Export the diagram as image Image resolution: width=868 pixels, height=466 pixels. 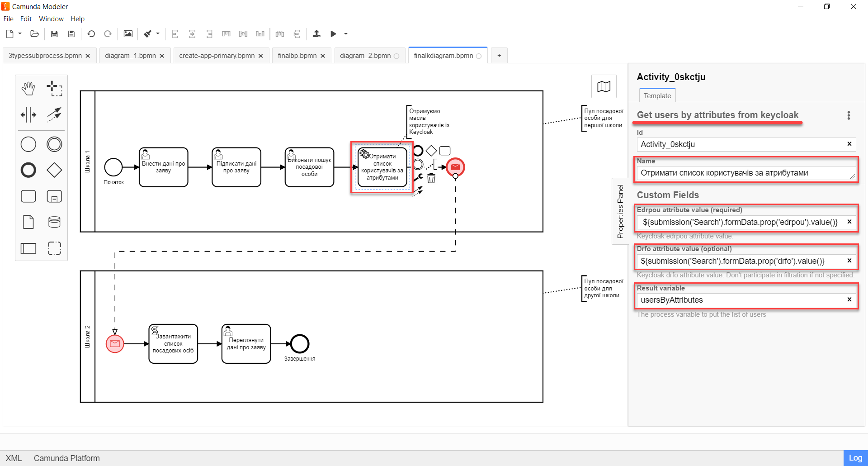(x=128, y=33)
